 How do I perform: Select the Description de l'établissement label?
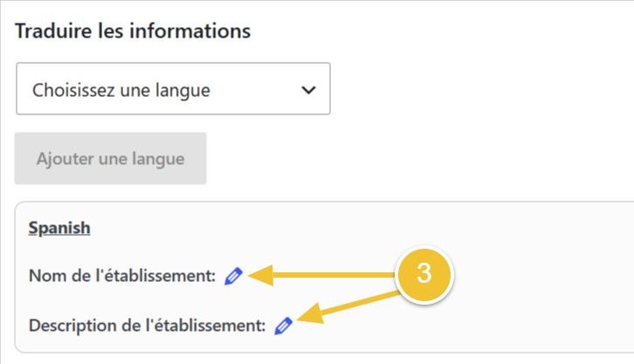148,326
